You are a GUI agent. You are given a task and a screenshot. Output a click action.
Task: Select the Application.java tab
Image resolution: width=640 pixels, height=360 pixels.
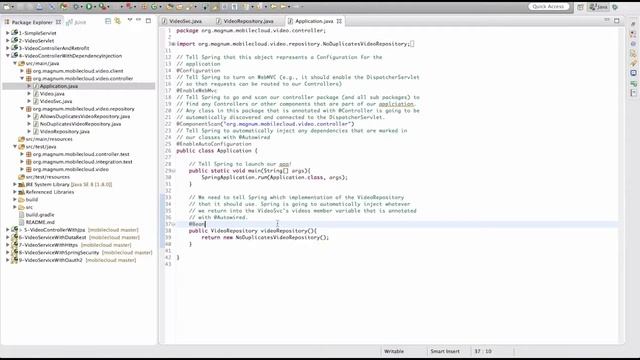(314, 21)
